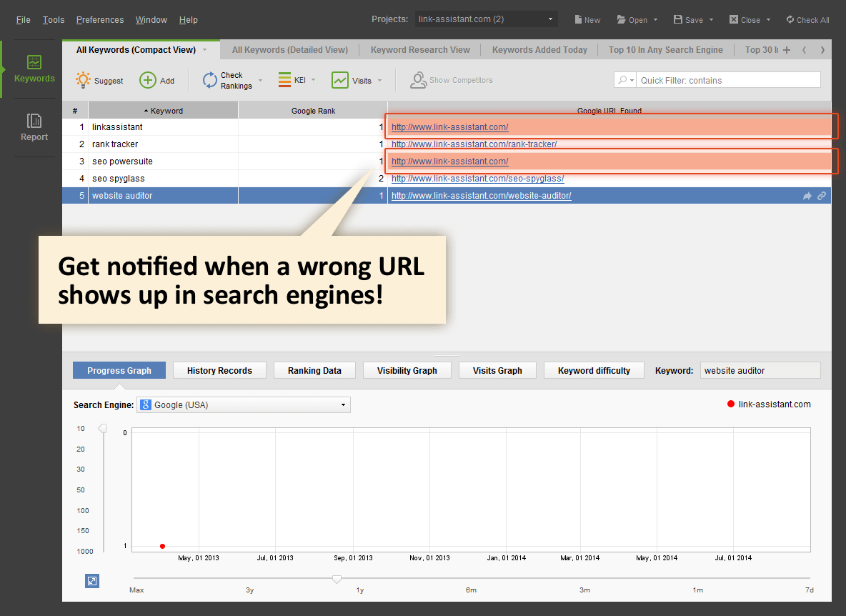Expand the Close button dropdown arrow
846x616 pixels.
[x=768, y=20]
